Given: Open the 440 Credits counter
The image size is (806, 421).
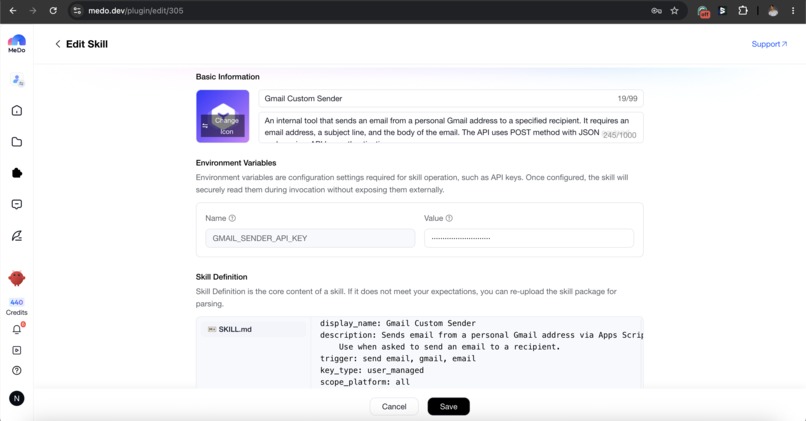Looking at the screenshot, I should (x=16, y=307).
